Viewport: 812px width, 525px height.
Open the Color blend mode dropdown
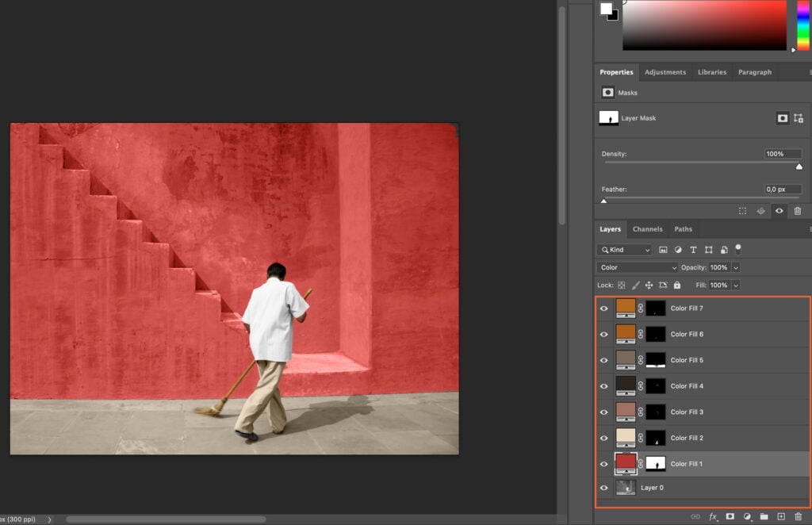coord(634,267)
